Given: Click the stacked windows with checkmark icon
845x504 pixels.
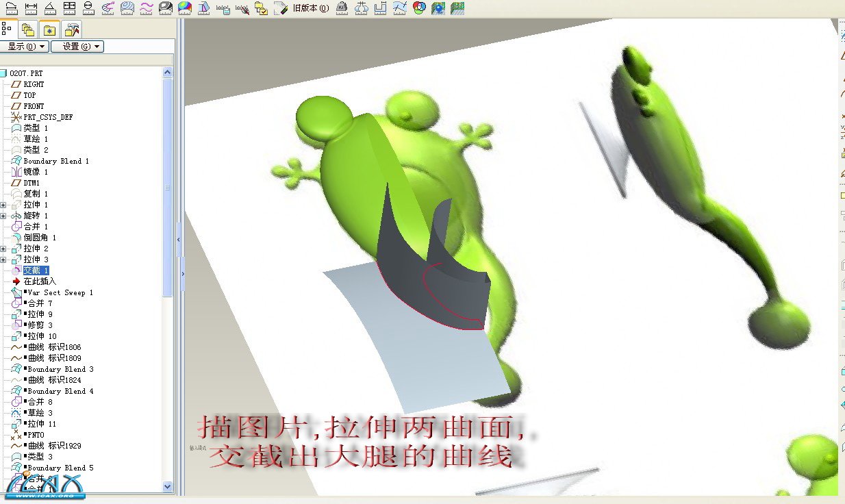Looking at the screenshot, I should 261,8.
